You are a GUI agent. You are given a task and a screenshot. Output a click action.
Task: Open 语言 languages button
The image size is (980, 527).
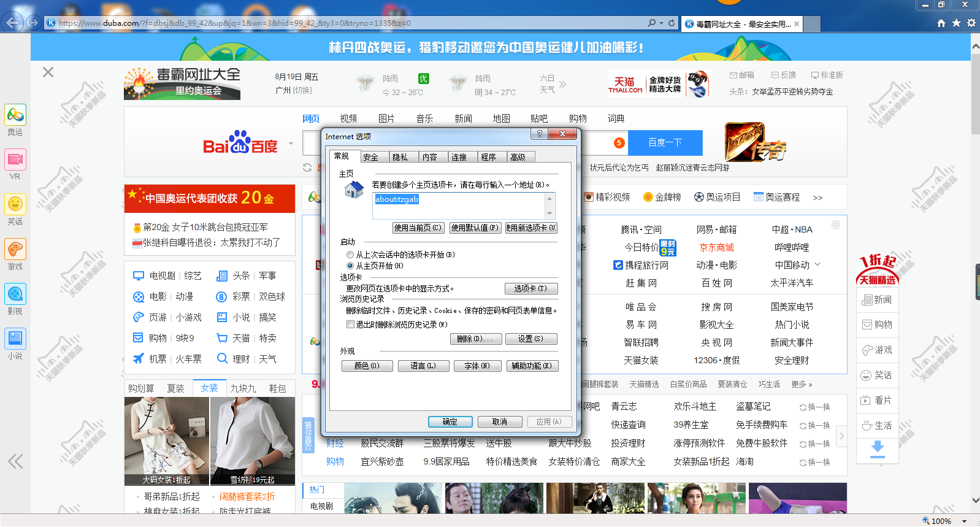tap(423, 366)
